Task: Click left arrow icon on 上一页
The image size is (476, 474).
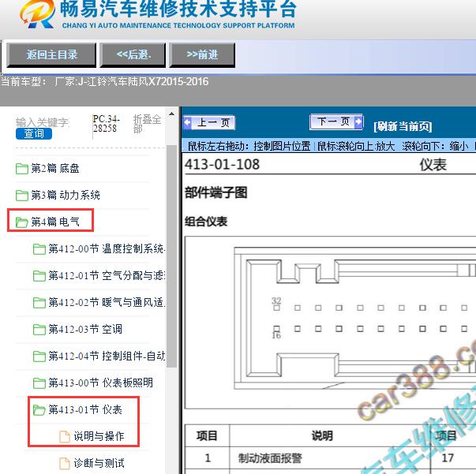Action: (x=188, y=122)
